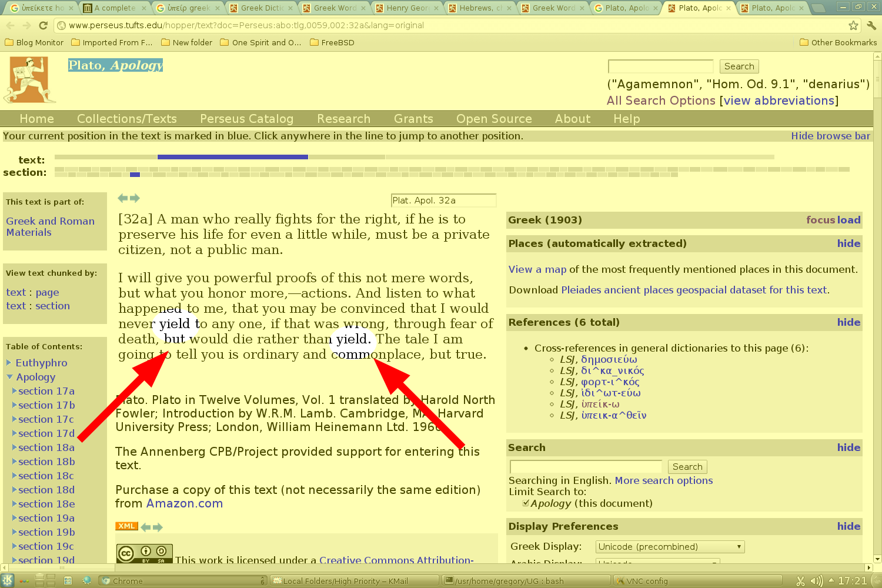Open Chrome wrench settings menu
The width and height of the screenshot is (882, 588).
click(x=871, y=25)
